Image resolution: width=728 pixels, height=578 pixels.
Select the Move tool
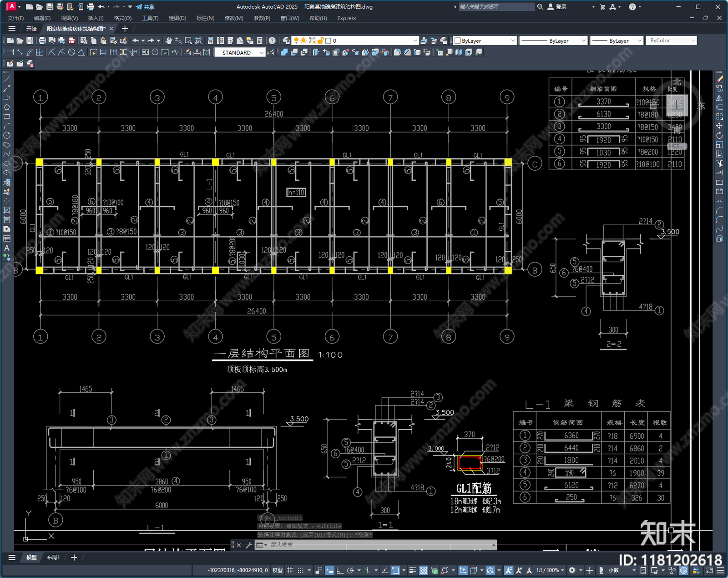coord(719,126)
